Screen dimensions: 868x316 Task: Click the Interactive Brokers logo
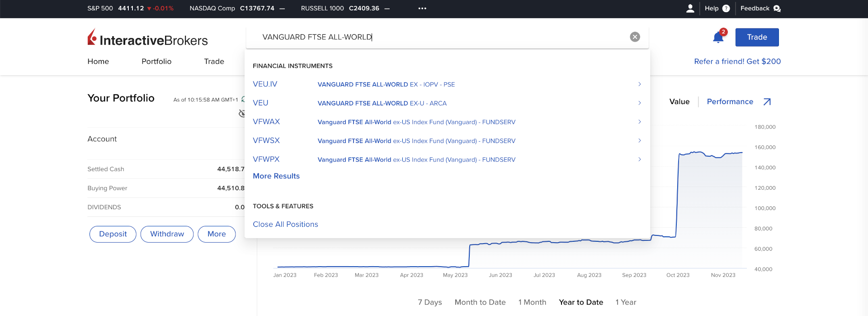[147, 38]
